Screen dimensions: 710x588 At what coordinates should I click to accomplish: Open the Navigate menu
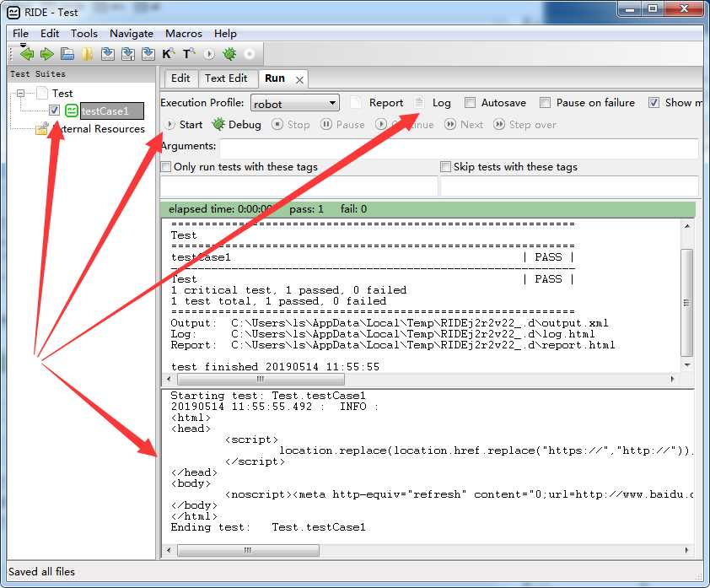coord(132,34)
